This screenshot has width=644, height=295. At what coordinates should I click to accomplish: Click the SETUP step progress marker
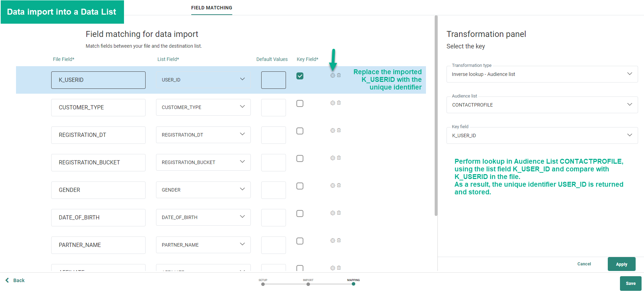point(263,284)
